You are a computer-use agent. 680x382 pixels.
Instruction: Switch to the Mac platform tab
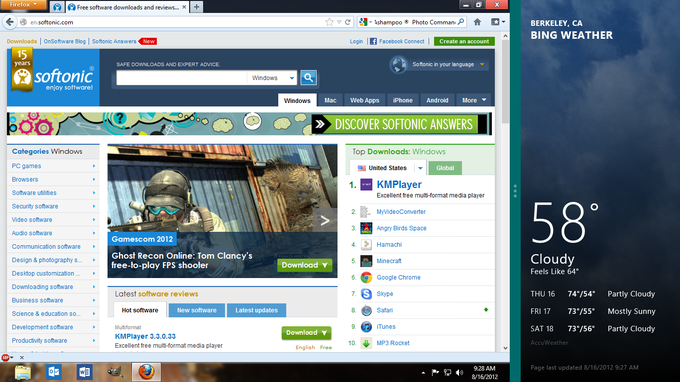[330, 100]
